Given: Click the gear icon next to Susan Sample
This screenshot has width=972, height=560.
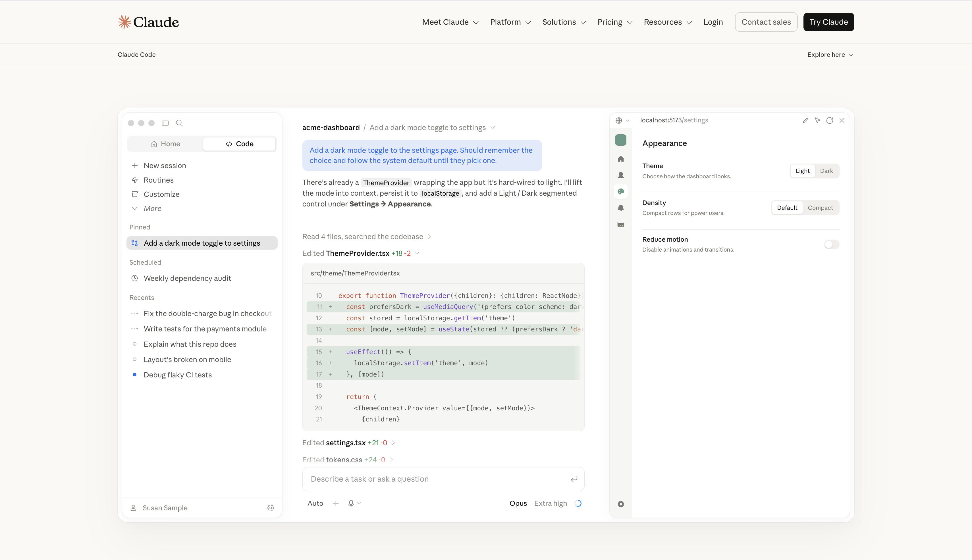Looking at the screenshot, I should tap(271, 508).
